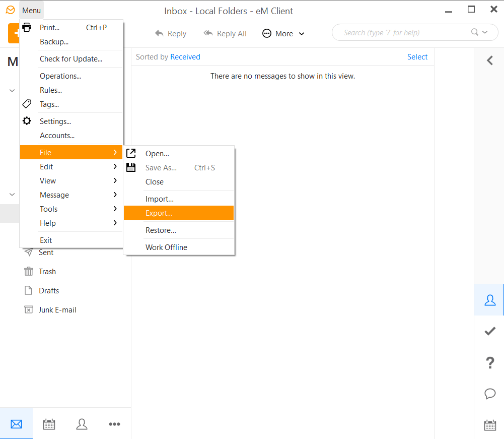Viewport: 504px width, 439px height.
Task: Choose Print... from the menu
Action: 71,27
